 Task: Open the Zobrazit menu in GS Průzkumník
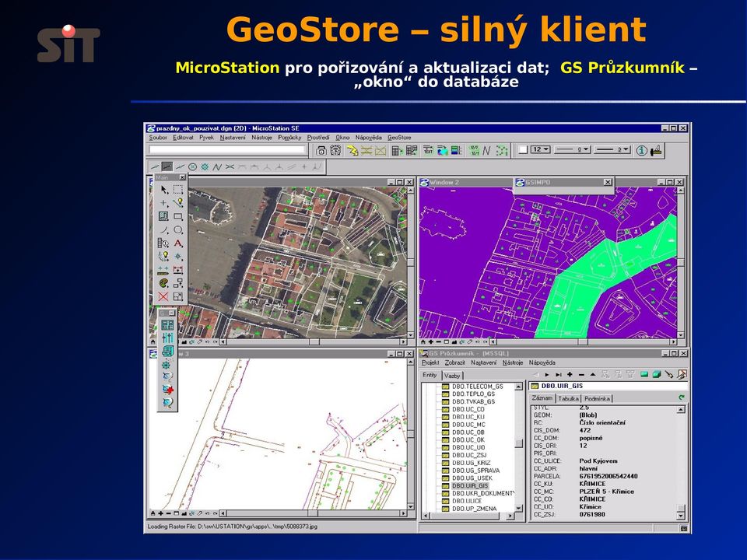(x=454, y=363)
